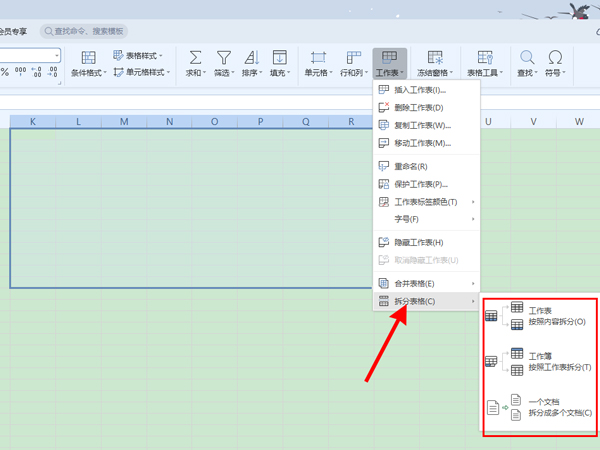The width and height of the screenshot is (600, 450).
Task: Click the 筛选 (Filter) funnel icon
Action: point(224,58)
